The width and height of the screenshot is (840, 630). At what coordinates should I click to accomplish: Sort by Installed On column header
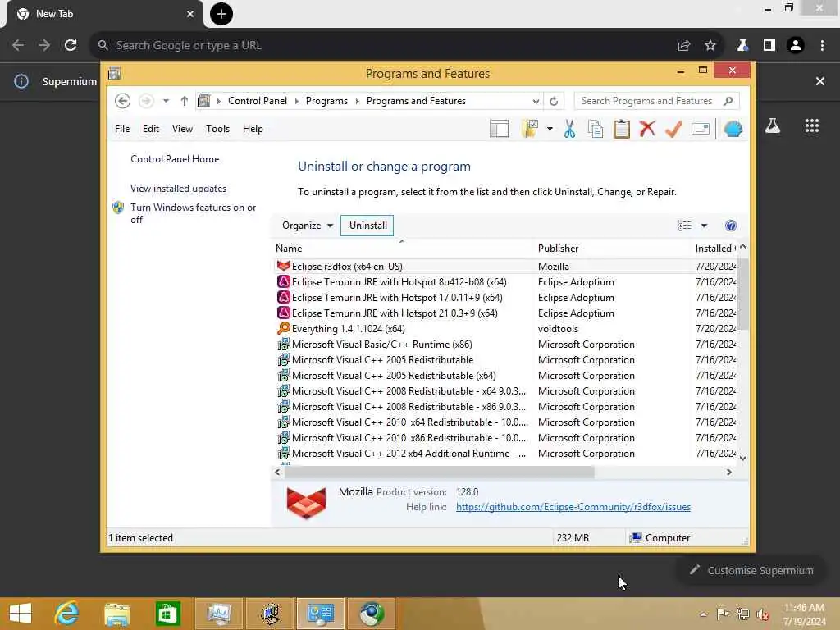tap(715, 249)
